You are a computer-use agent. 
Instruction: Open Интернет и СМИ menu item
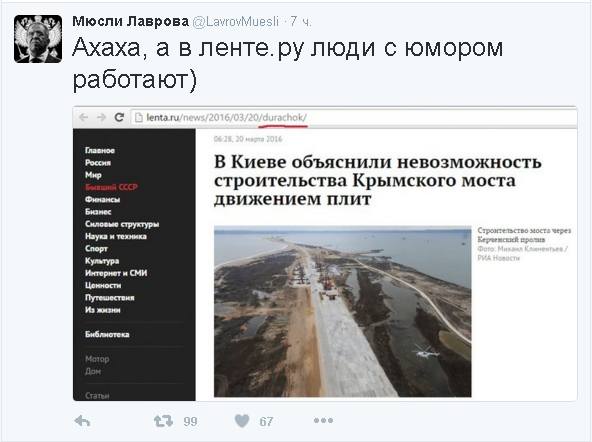pos(116,273)
